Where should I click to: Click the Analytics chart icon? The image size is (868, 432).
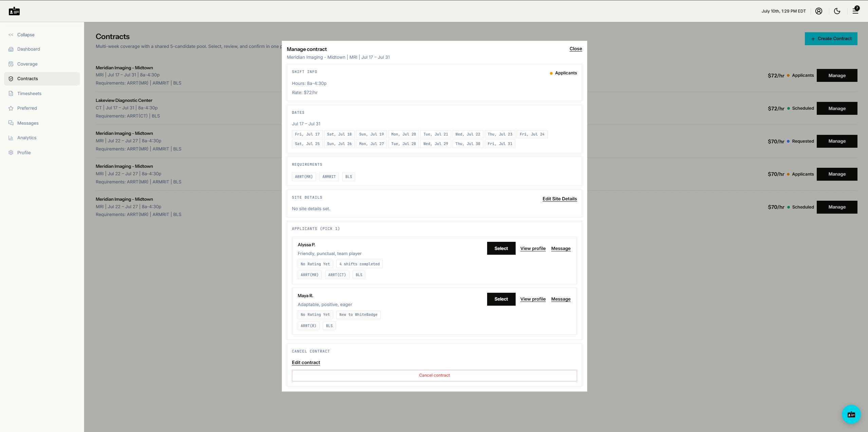pyautogui.click(x=11, y=138)
